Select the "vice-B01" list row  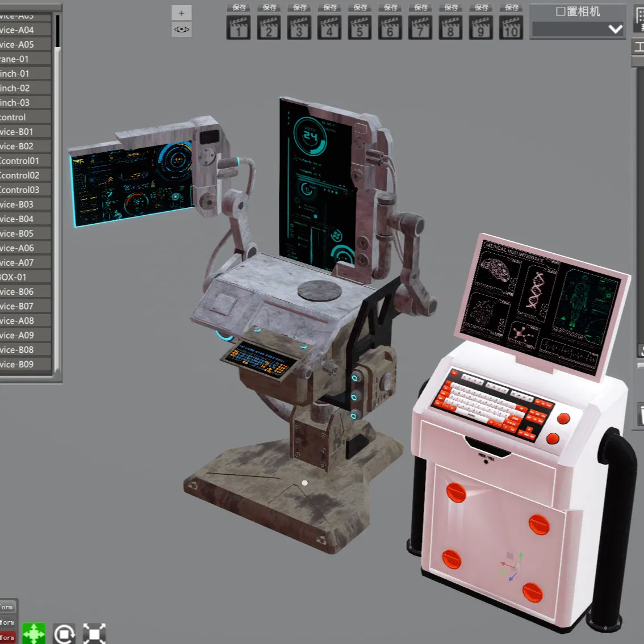coord(26,132)
